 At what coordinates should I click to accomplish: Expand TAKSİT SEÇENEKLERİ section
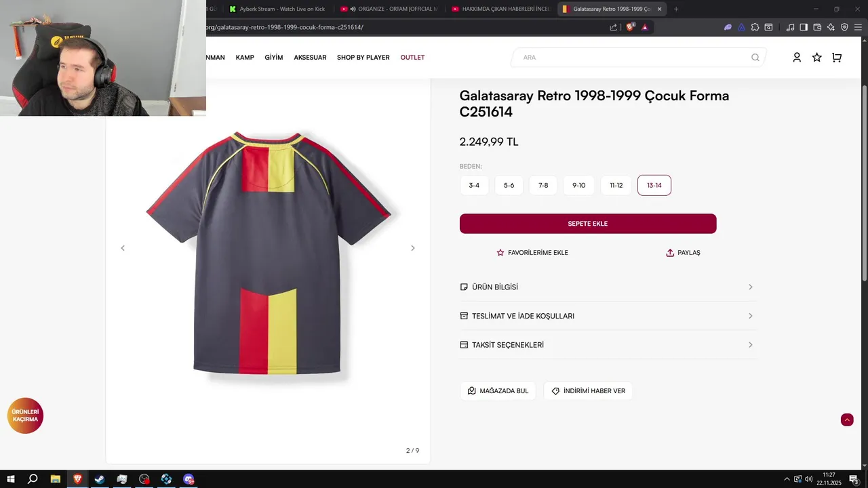(x=606, y=345)
